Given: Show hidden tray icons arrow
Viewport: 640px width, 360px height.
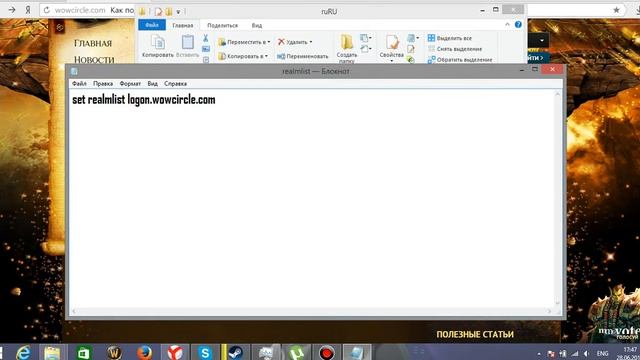Looking at the screenshot, I should [539, 354].
